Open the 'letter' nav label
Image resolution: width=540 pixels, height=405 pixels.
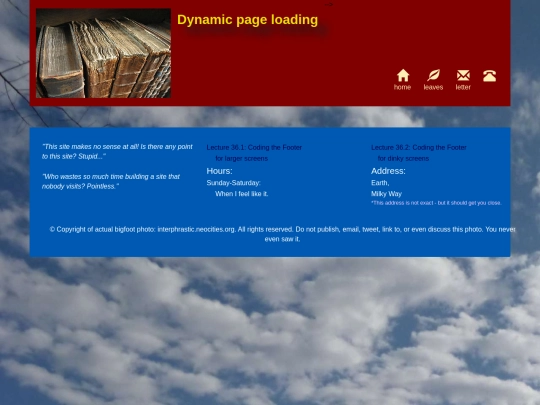(463, 87)
